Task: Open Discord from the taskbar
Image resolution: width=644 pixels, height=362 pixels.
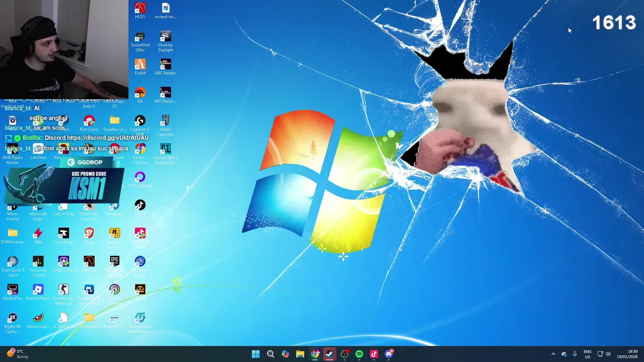Action: pyautogui.click(x=389, y=354)
